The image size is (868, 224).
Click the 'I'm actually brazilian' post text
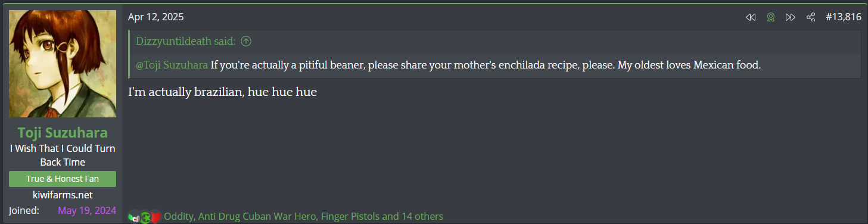pyautogui.click(x=222, y=92)
